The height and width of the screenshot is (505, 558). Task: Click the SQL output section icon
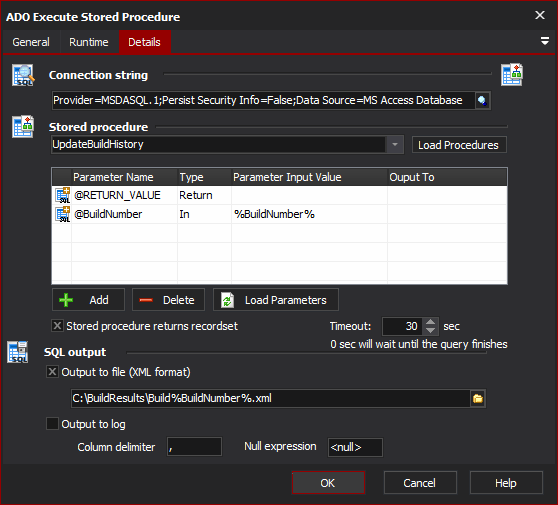(x=18, y=352)
